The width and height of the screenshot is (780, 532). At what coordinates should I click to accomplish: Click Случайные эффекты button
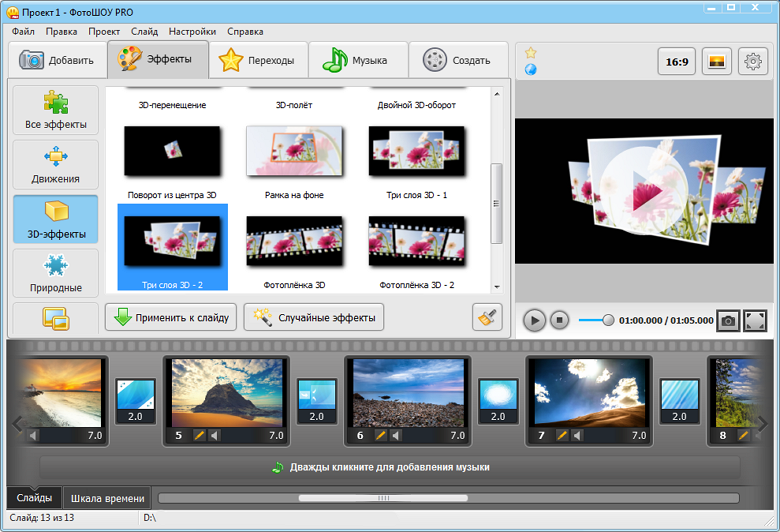(x=315, y=318)
